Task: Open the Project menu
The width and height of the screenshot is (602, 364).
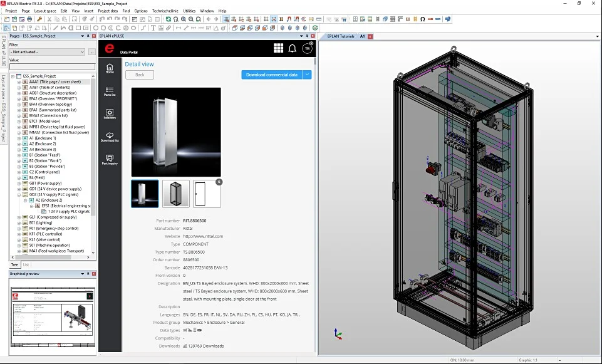Action: [11, 11]
